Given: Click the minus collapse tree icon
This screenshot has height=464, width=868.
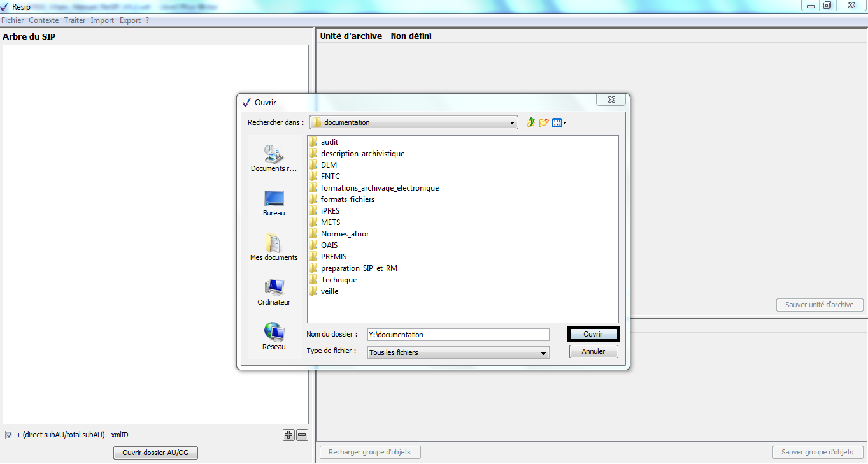Looking at the screenshot, I should (x=302, y=435).
